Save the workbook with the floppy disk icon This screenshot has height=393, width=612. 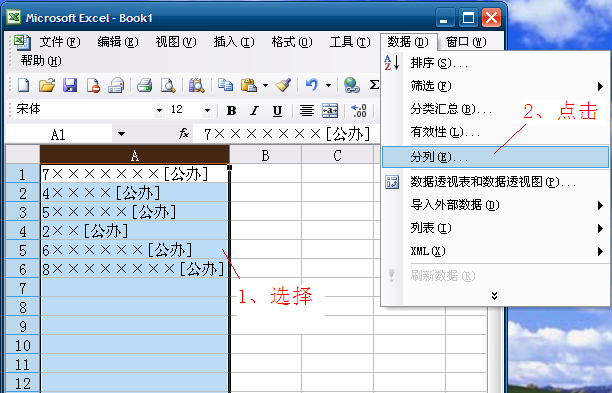pos(70,85)
